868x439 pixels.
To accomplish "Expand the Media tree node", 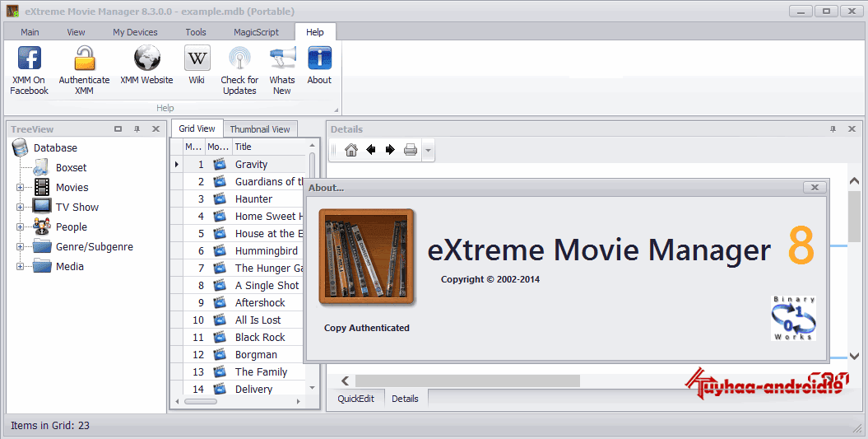I will (20, 267).
